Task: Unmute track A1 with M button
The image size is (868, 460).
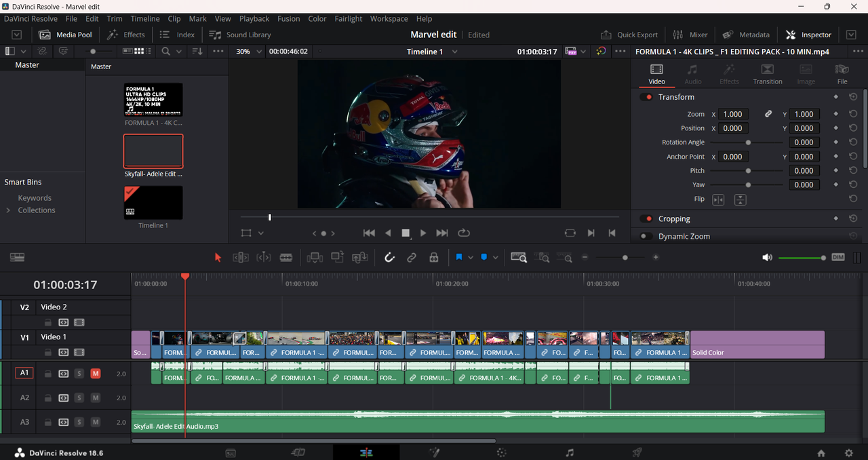Action: click(x=96, y=373)
